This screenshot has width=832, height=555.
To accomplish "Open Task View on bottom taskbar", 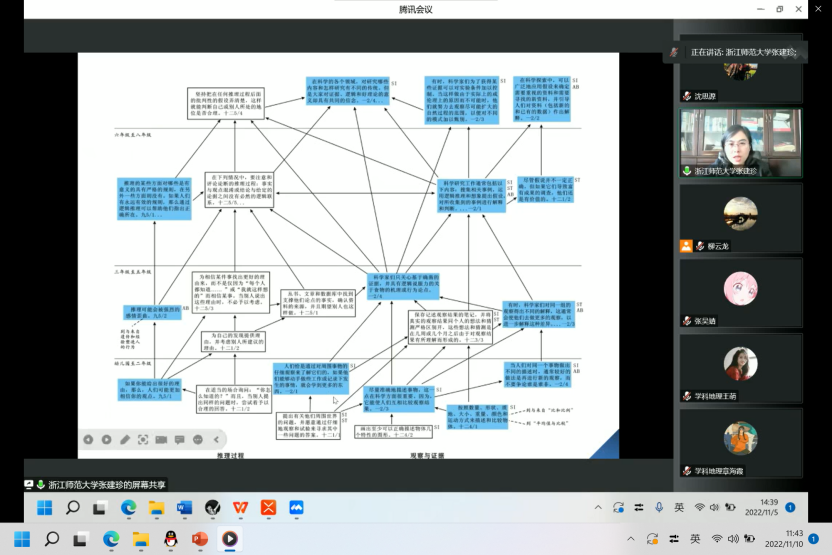I will point(81,539).
